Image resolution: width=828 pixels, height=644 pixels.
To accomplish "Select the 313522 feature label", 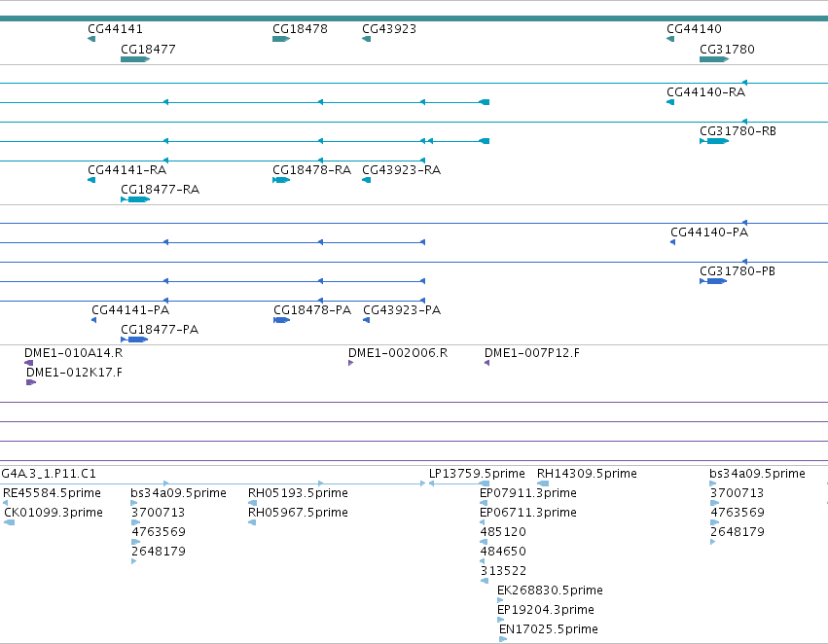I will pyautogui.click(x=503, y=571).
